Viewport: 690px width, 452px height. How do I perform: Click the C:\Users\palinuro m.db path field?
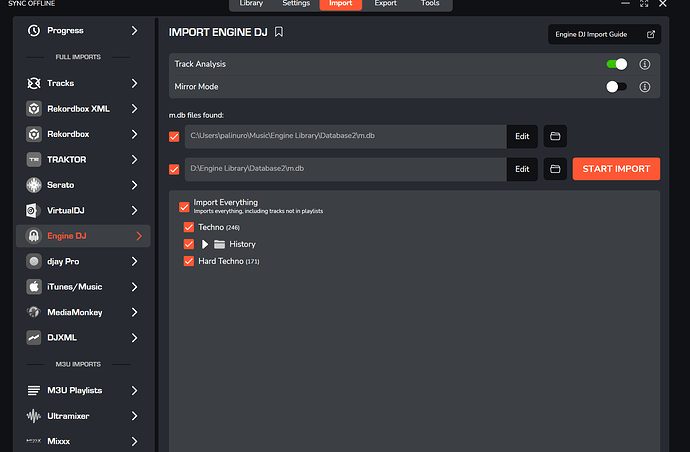(x=346, y=136)
